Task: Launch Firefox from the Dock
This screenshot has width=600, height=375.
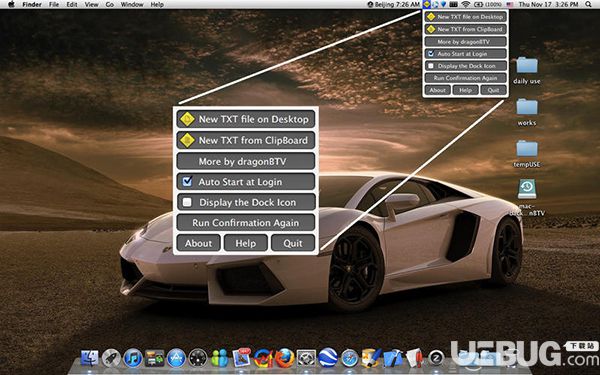Action: tap(284, 358)
